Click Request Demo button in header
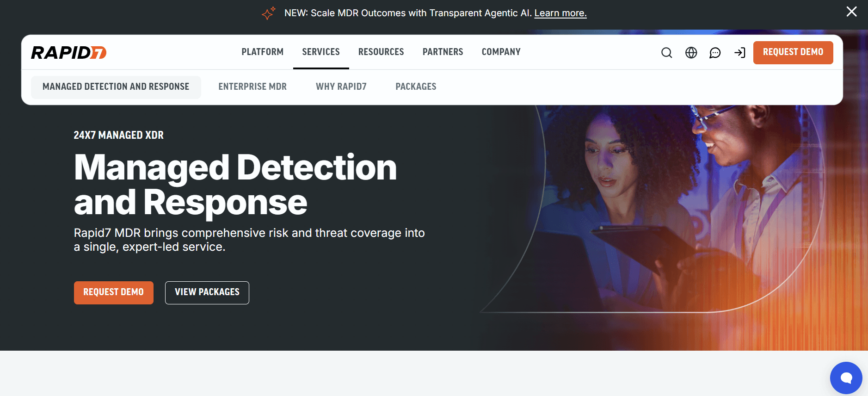 (x=793, y=52)
